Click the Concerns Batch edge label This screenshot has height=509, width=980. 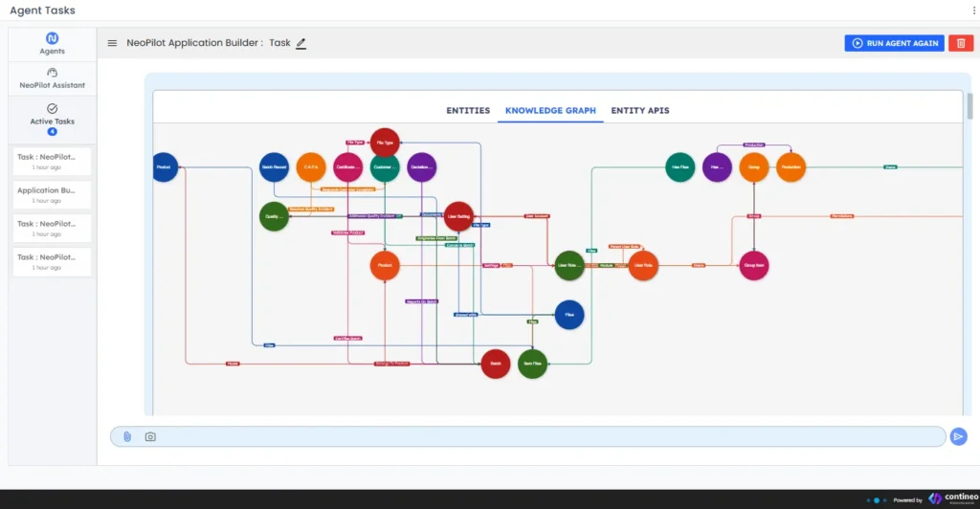pos(460,246)
